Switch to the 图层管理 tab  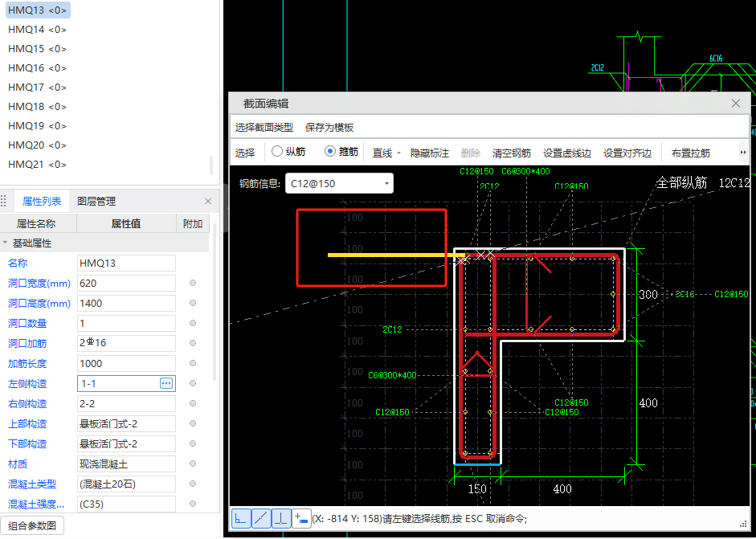[x=96, y=201]
